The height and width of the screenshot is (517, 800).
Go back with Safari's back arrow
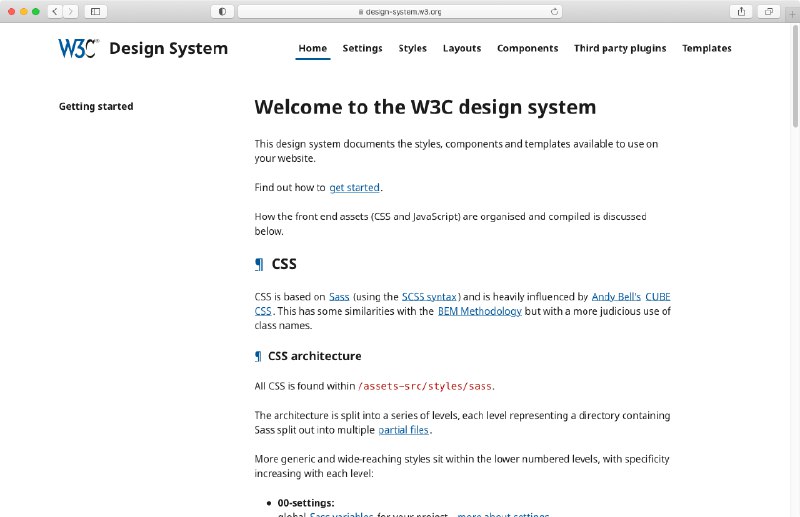(x=55, y=11)
